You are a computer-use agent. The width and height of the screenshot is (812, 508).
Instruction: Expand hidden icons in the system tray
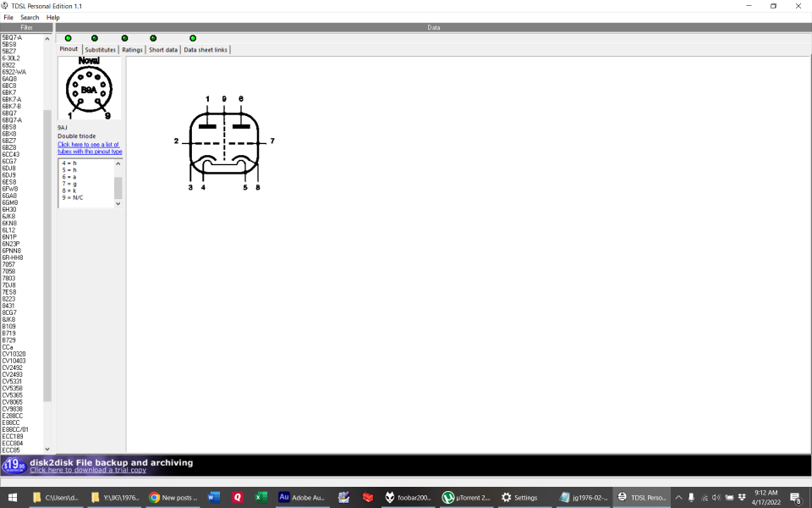tap(678, 497)
